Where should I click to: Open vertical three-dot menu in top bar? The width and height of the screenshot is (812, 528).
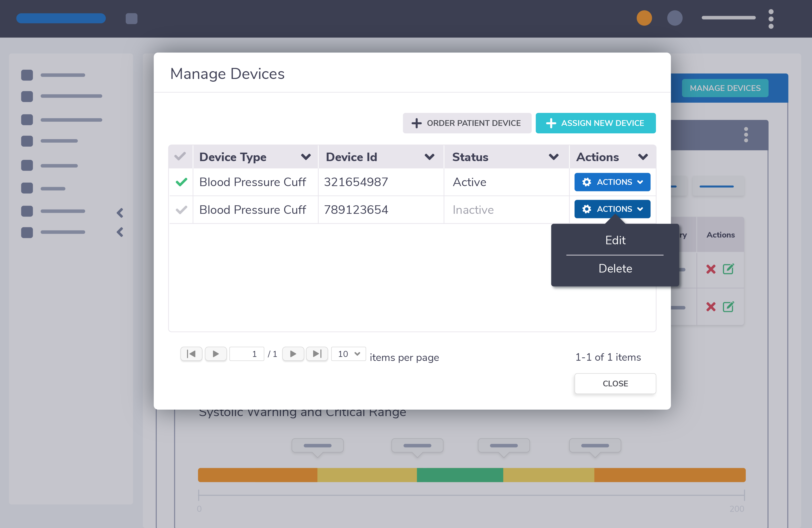click(771, 19)
